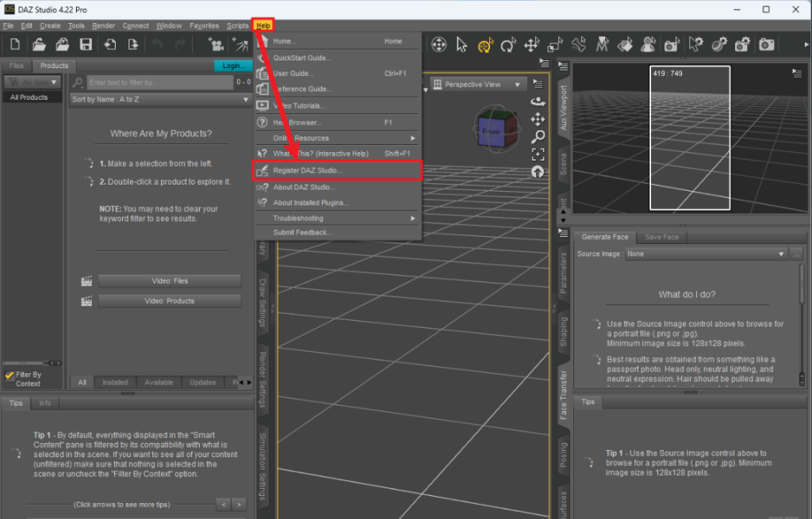Screen dimensions: 812x519
Task: Click the Login button
Action: pos(233,66)
